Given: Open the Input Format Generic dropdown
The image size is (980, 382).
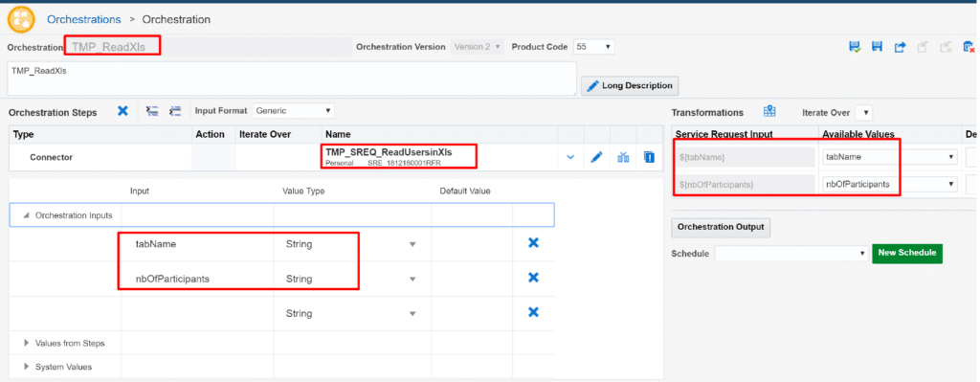Looking at the screenshot, I should pyautogui.click(x=293, y=111).
